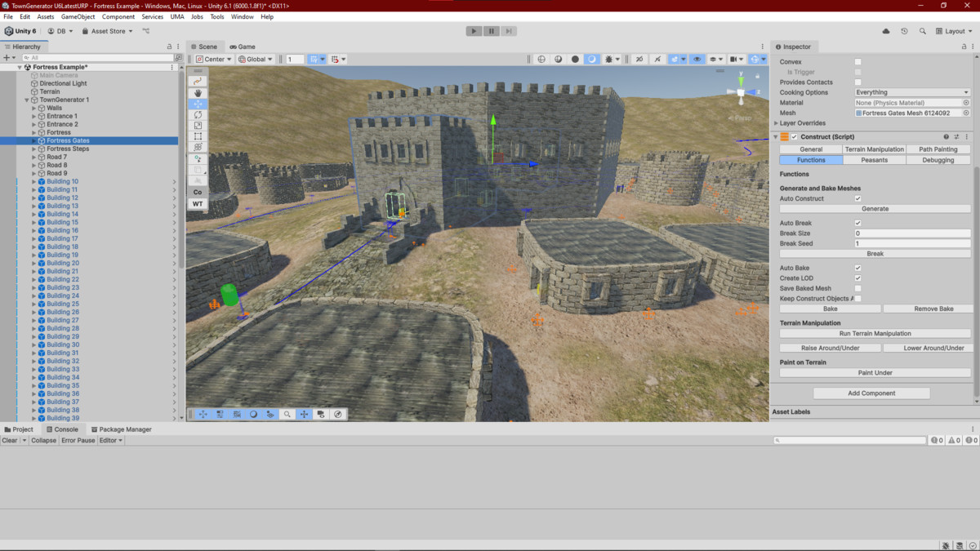Select the Transform tool in Scene toolbar
980x551 pixels.
[x=198, y=147]
